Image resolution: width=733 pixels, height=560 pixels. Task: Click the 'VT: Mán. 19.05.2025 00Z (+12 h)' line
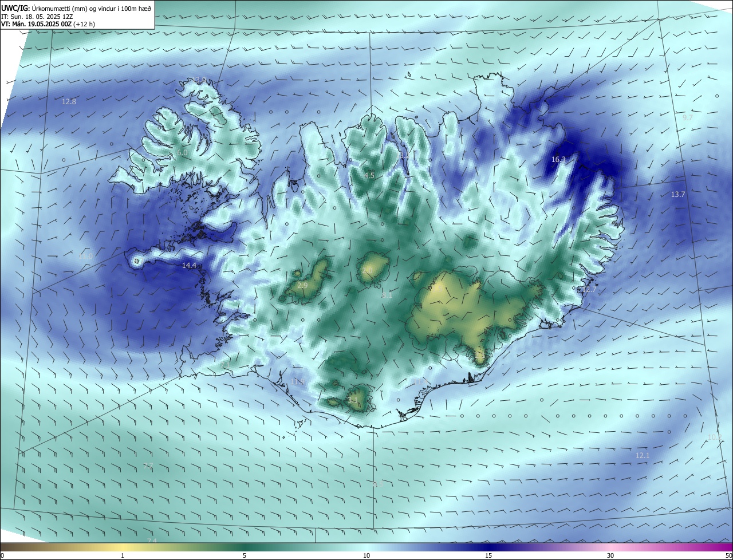point(48,24)
